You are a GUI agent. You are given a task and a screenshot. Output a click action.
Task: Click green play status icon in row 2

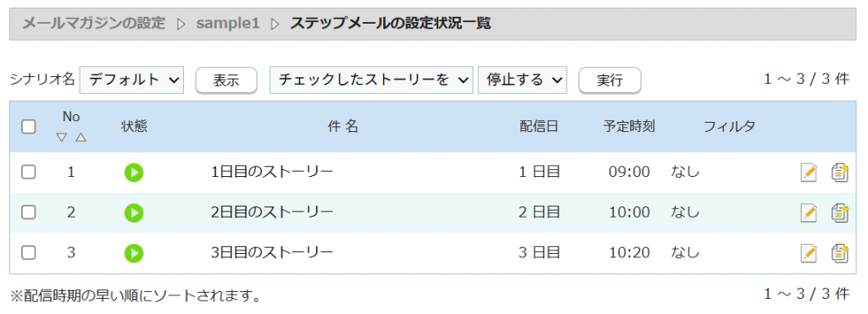[133, 212]
